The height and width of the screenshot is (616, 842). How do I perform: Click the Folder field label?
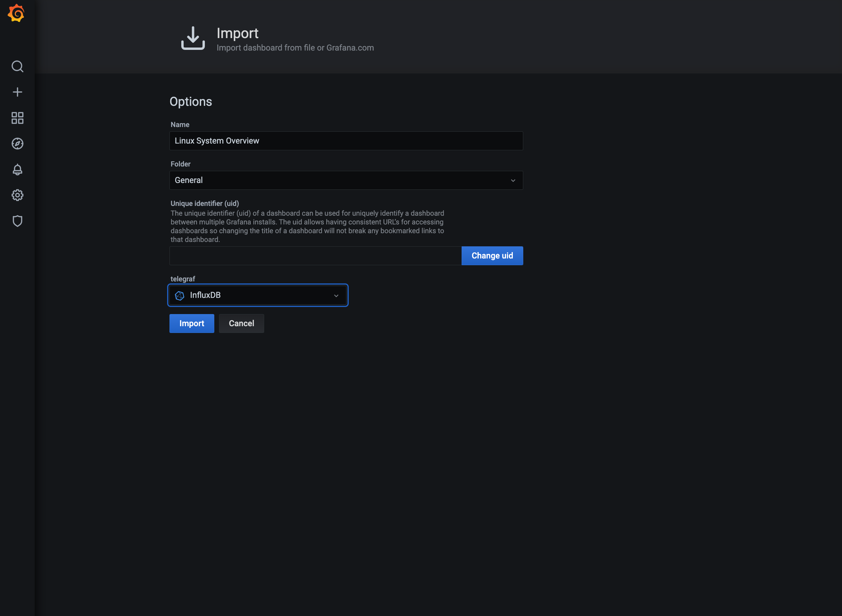coord(180,164)
